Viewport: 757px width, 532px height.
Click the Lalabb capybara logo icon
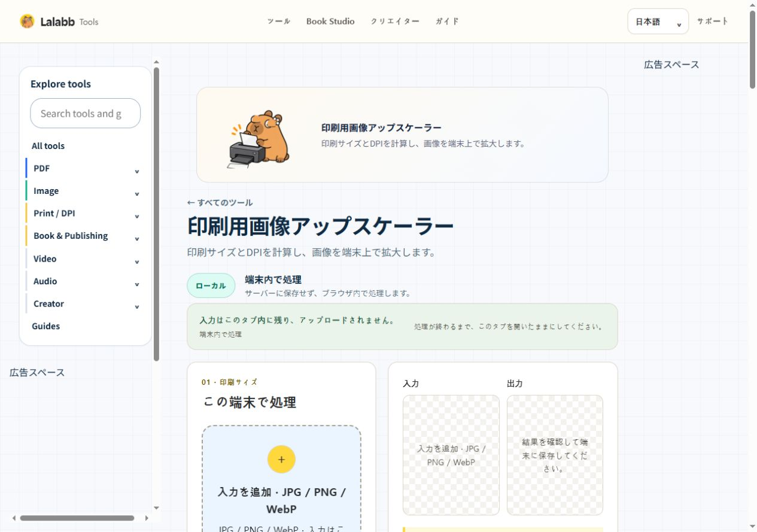[27, 22]
